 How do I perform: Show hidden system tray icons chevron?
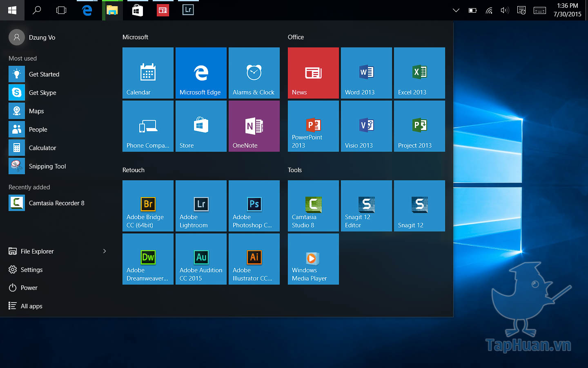coord(456,10)
